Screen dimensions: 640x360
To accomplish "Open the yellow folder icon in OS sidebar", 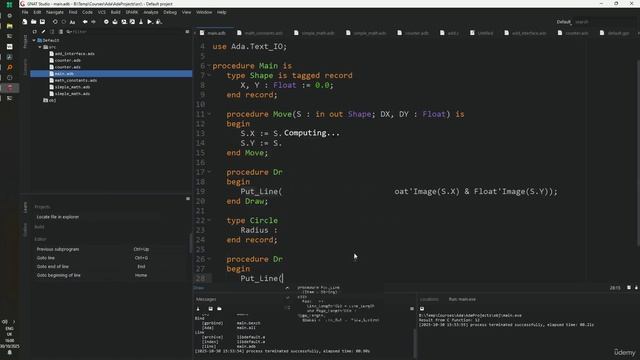I will [x=9, y=26].
